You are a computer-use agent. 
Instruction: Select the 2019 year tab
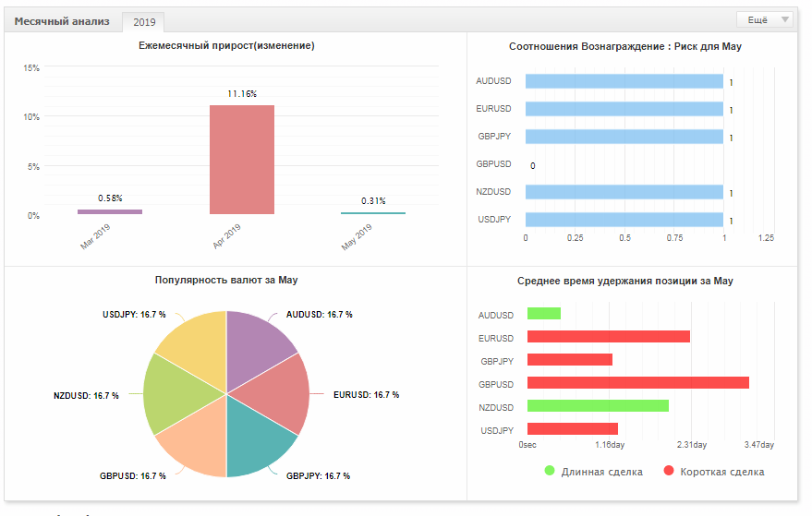[x=144, y=22]
